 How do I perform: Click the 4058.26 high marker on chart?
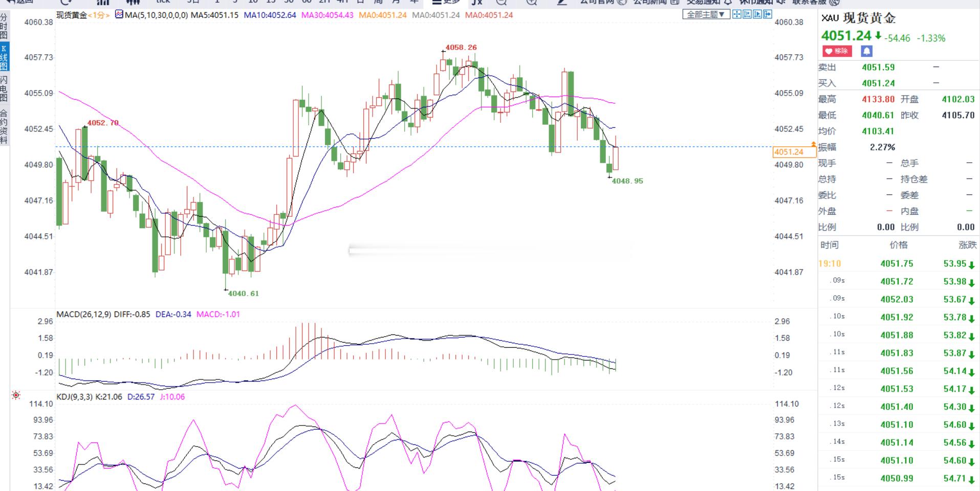pos(461,47)
